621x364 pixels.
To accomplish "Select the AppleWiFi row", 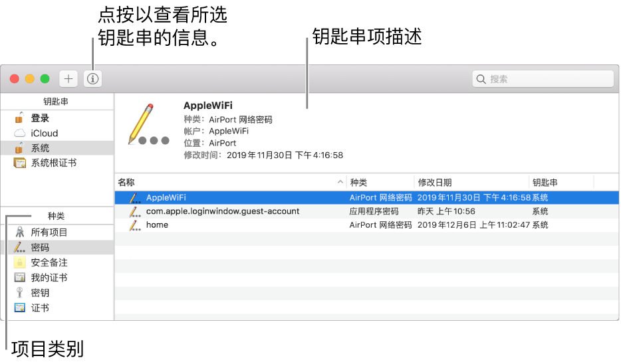I will coord(367,197).
